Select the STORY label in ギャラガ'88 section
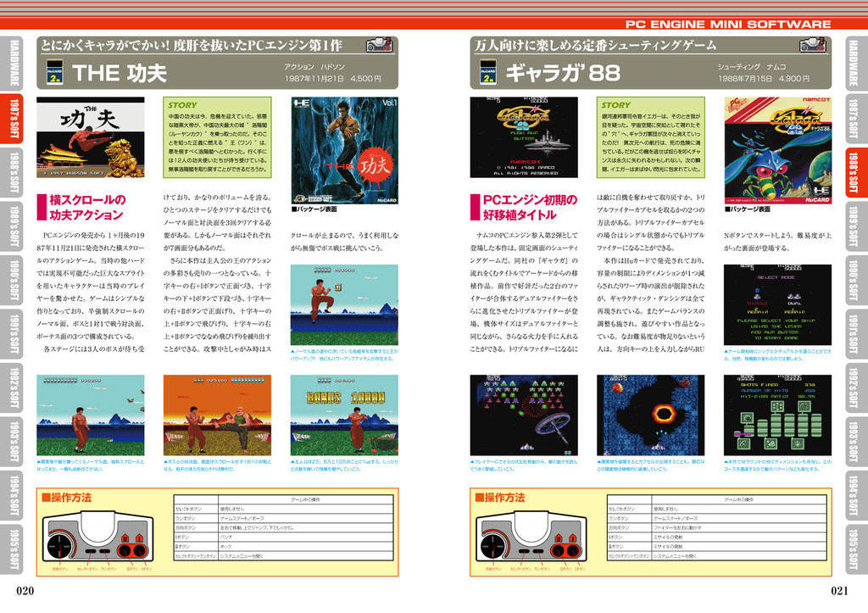The width and height of the screenshot is (868, 613). click(616, 105)
